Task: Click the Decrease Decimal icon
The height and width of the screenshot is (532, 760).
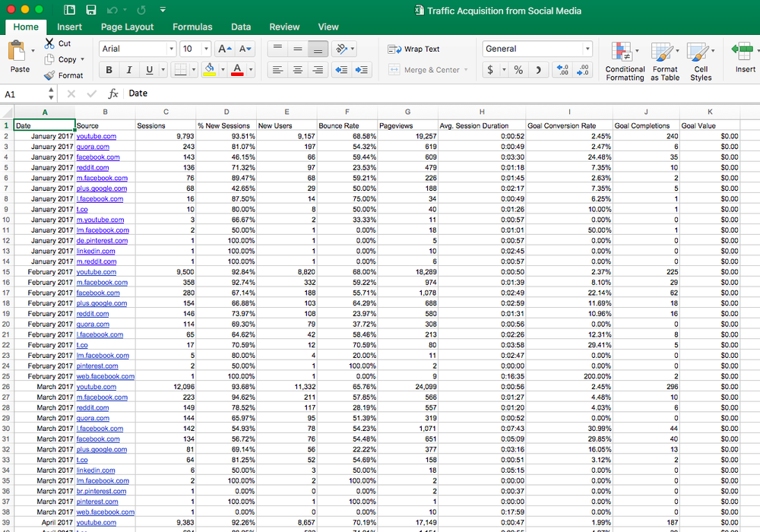Action: [x=583, y=70]
